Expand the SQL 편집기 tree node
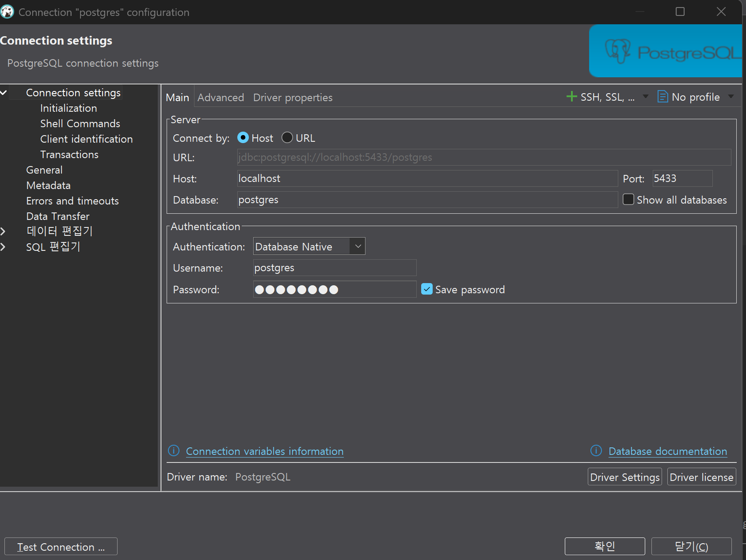The height and width of the screenshot is (560, 746). [x=3, y=247]
